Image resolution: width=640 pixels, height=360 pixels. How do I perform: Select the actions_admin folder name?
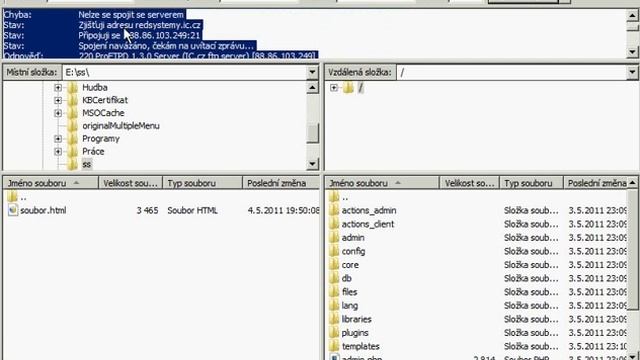point(369,210)
